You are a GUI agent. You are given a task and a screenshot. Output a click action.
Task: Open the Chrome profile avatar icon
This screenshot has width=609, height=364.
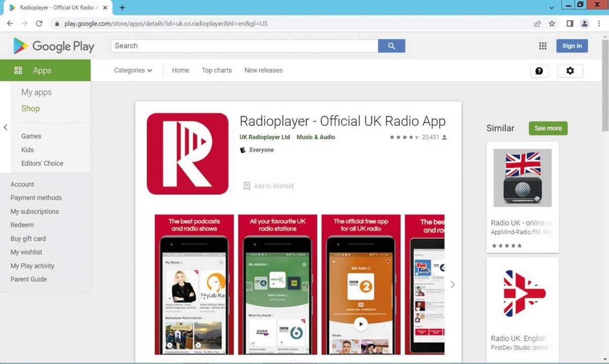585,23
